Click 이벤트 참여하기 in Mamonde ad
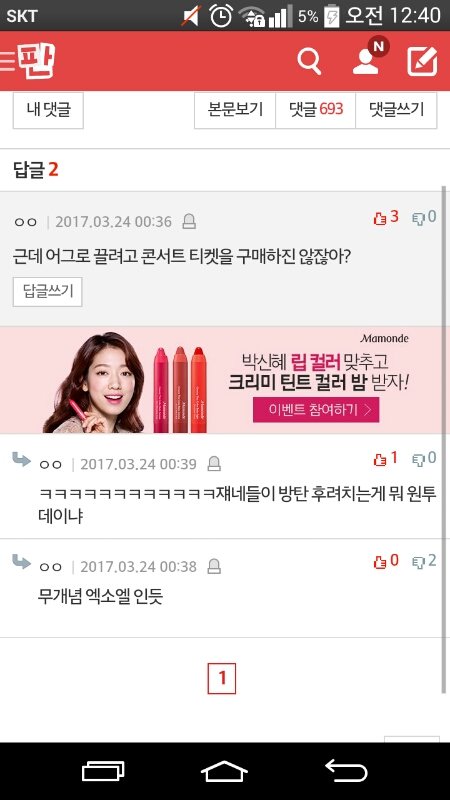The height and width of the screenshot is (800, 450). (x=316, y=410)
